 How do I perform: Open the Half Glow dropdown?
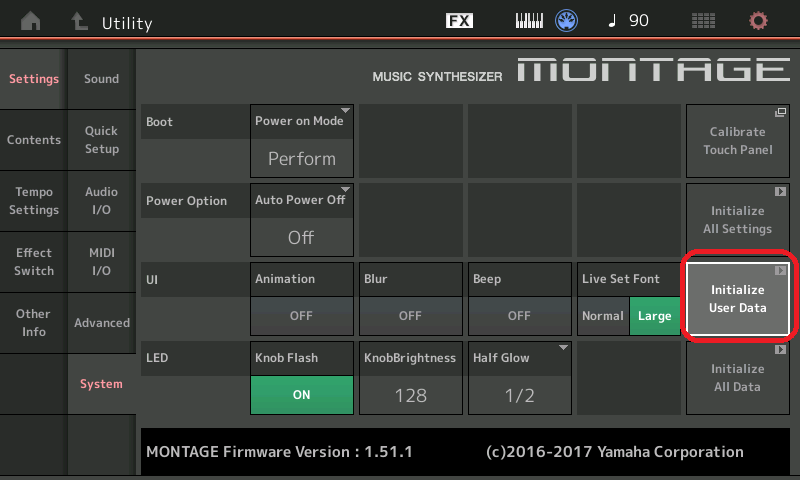519,377
